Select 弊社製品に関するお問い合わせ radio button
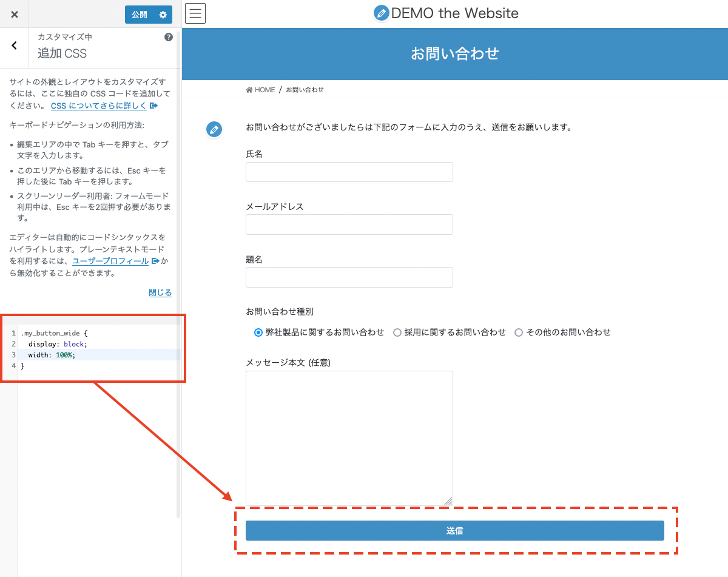Screen dimensions: 728x577 [x=257, y=332]
